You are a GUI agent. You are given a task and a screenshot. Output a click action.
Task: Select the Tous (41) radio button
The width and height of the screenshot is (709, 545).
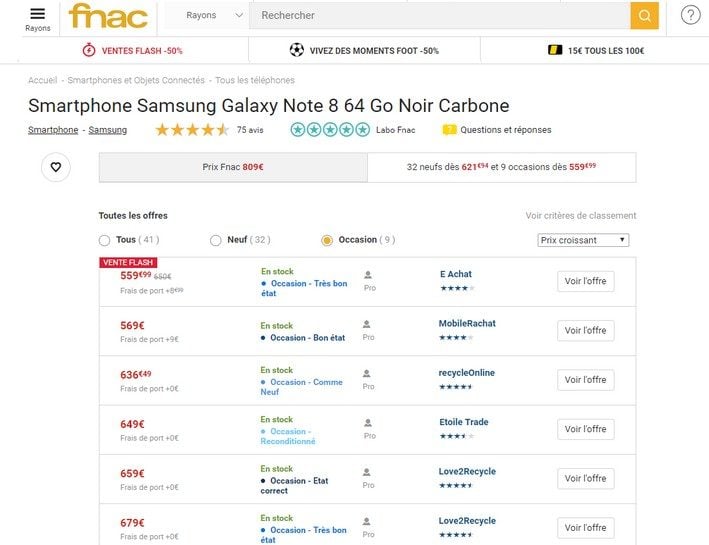click(x=104, y=240)
